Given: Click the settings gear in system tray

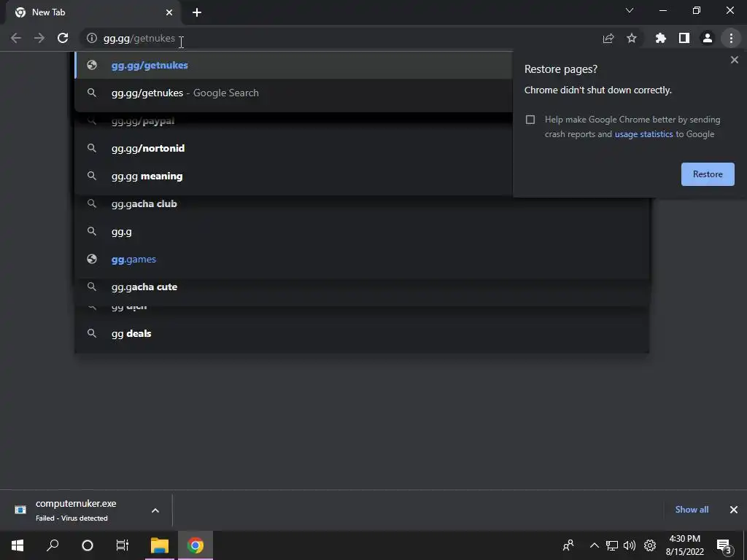Looking at the screenshot, I should coord(650,545).
